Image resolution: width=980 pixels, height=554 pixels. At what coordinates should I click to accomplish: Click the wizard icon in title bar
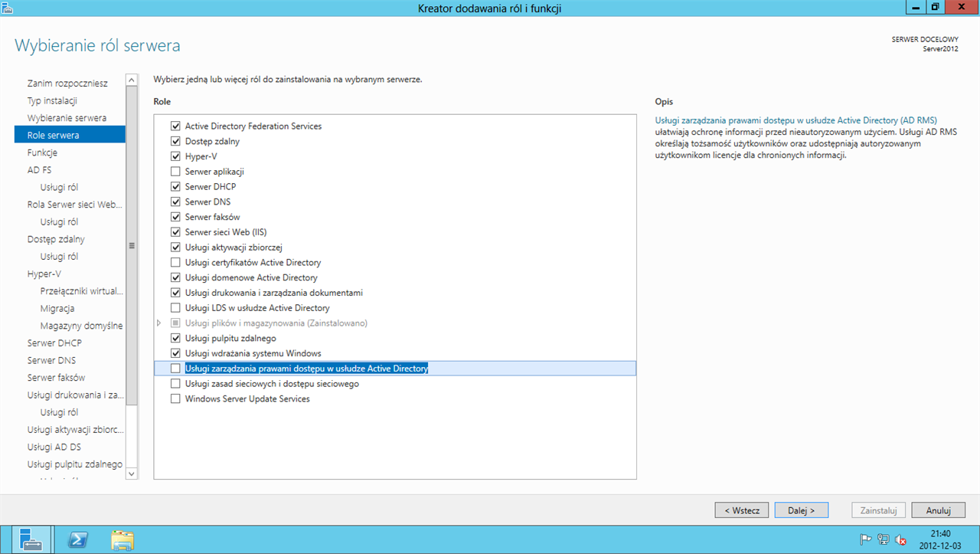pos(7,8)
